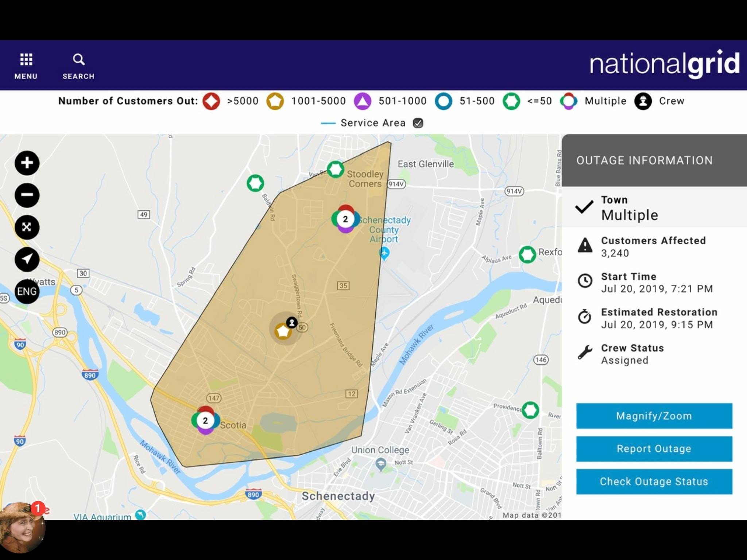Screen dimensions: 747x560
Task: Click the Service Area legend line
Action: [328, 123]
